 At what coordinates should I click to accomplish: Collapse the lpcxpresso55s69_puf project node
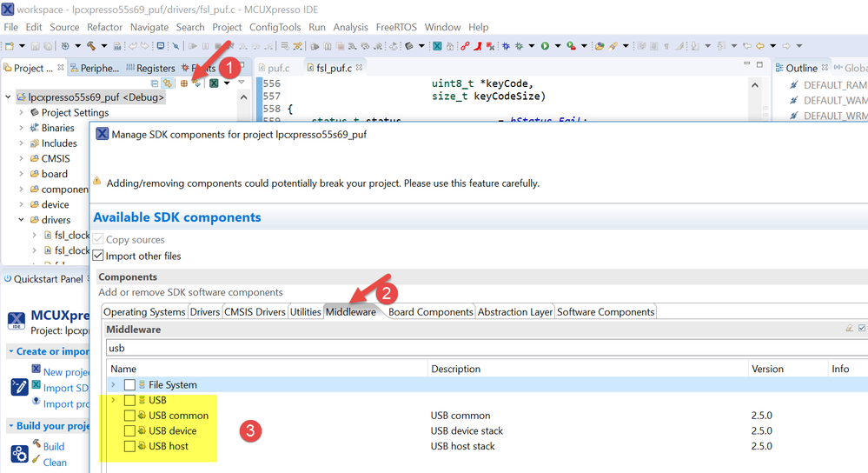click(8, 97)
